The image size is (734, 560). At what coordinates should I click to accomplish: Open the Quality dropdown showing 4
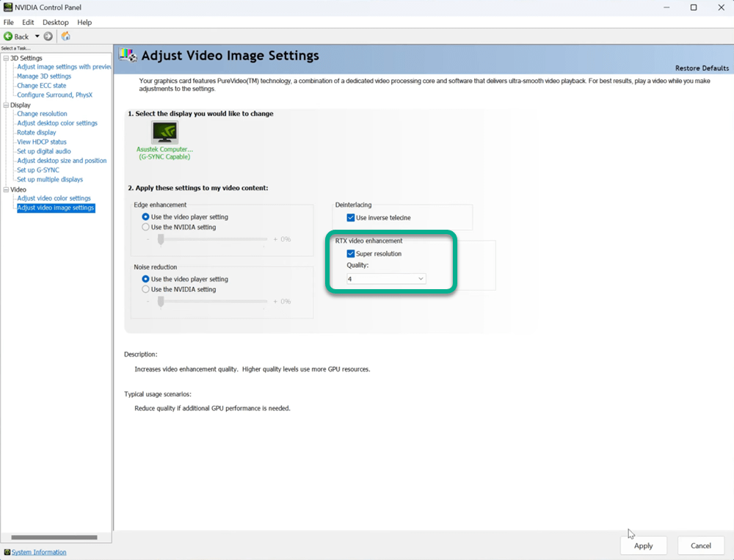(x=386, y=279)
